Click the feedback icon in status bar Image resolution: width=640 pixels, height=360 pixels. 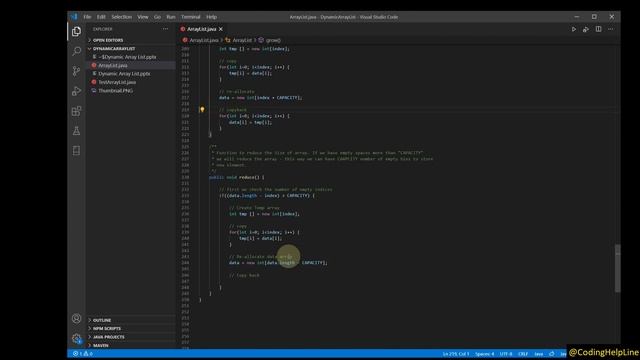pos(552,354)
